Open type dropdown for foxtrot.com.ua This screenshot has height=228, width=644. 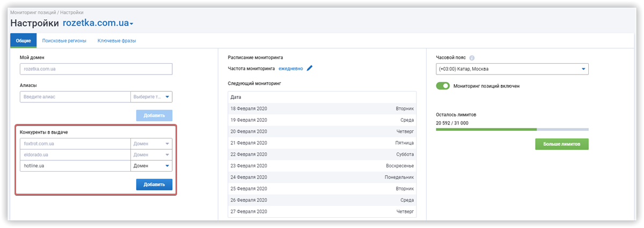(152, 144)
